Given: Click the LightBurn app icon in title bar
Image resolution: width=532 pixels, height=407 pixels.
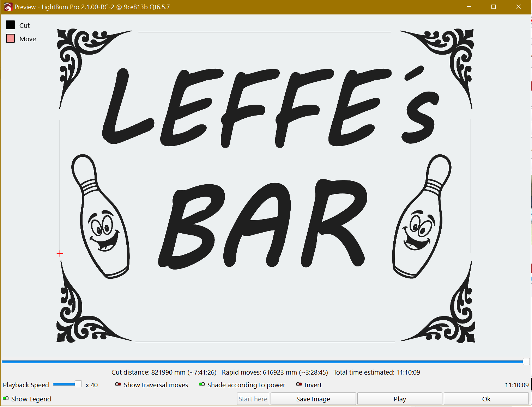Looking at the screenshot, I should click(x=8, y=7).
